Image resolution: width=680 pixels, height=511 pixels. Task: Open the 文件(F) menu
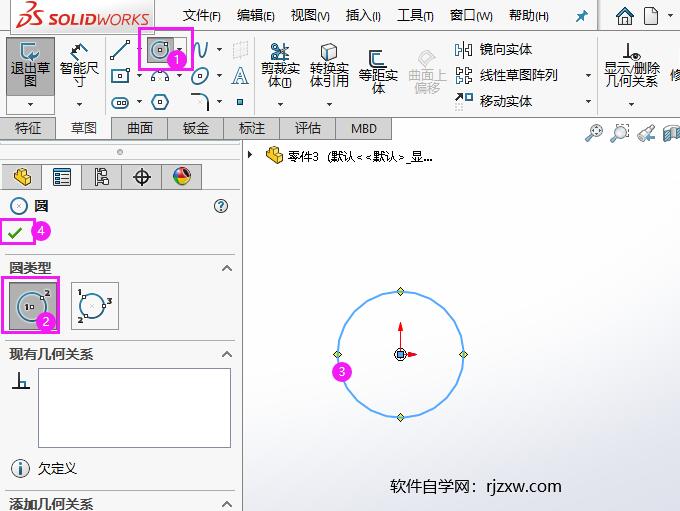click(x=202, y=16)
